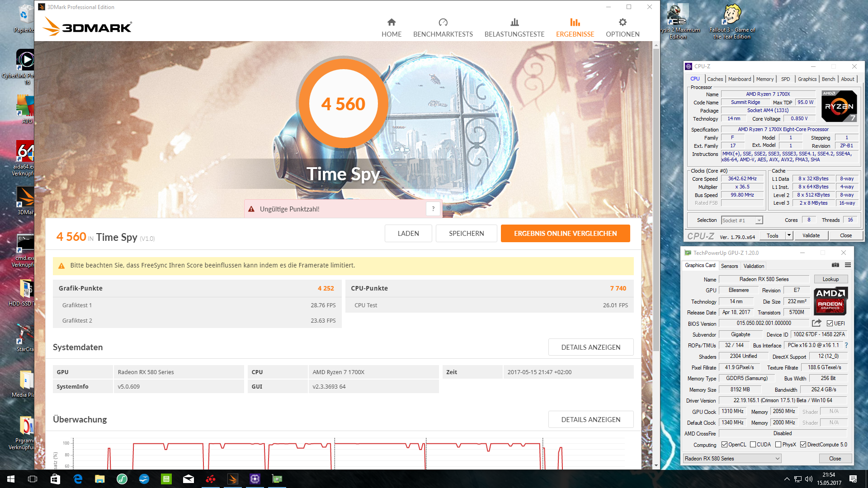The width and height of the screenshot is (868, 488).
Task: Toggle the UEFI checkbox in GPU-Z
Action: pyautogui.click(x=830, y=323)
